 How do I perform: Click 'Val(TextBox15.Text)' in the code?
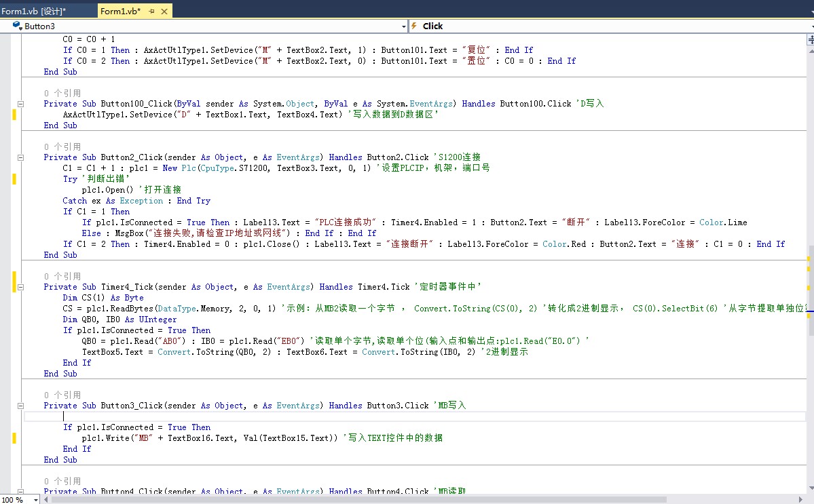[x=291, y=438]
